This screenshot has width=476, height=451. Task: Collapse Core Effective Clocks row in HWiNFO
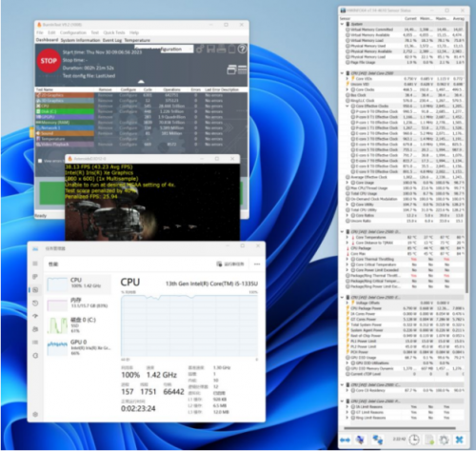tap(347, 106)
